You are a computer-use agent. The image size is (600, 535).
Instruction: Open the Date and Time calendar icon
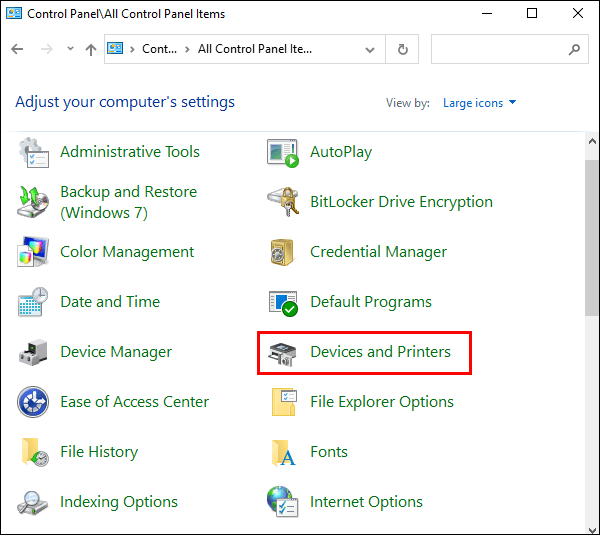(33, 302)
